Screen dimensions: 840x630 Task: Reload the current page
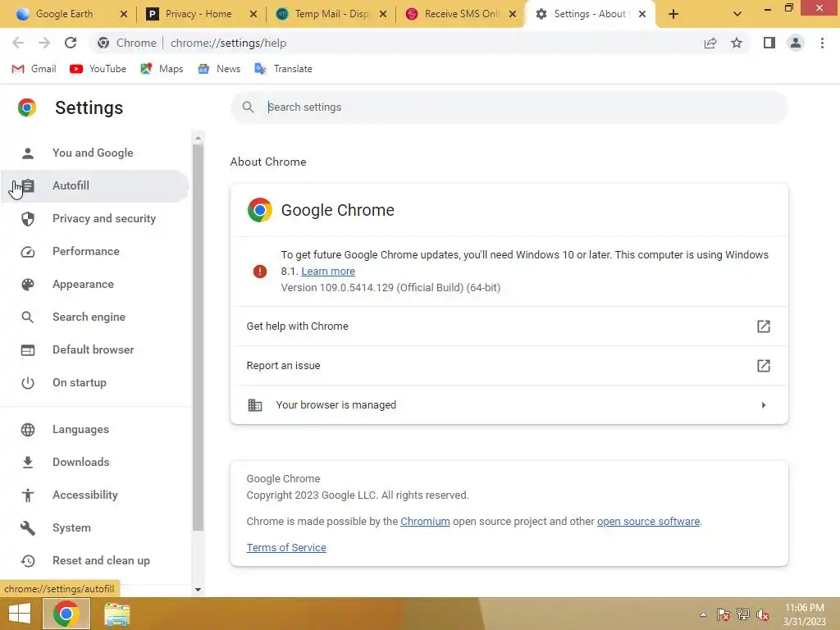tap(71, 43)
